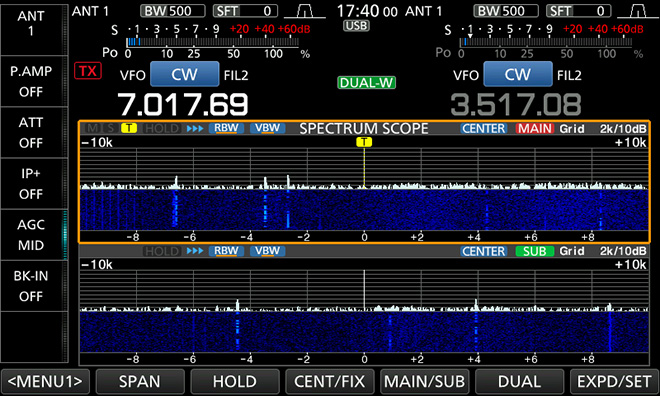Image resolution: width=660 pixels, height=396 pixels.
Task: Tap the main scope sweep speed arrows
Action: (x=195, y=128)
